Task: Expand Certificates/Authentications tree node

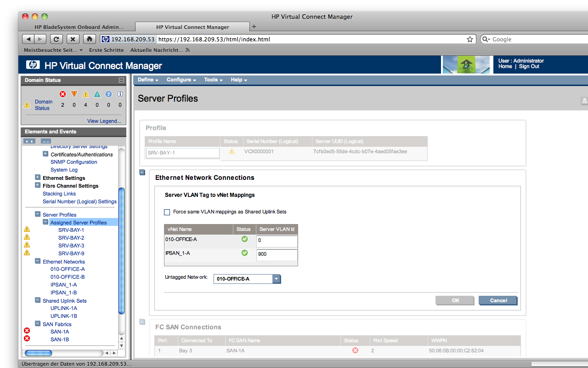Action: [x=45, y=154]
